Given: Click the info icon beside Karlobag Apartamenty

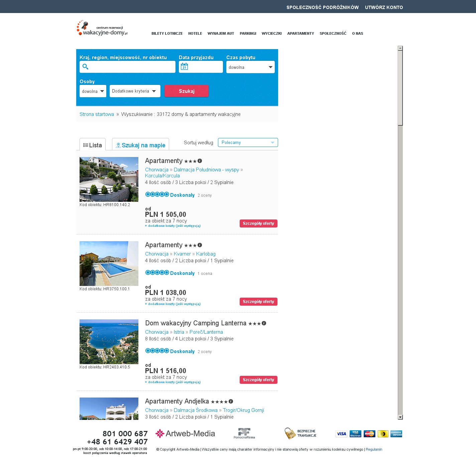Looking at the screenshot, I should (200, 245).
